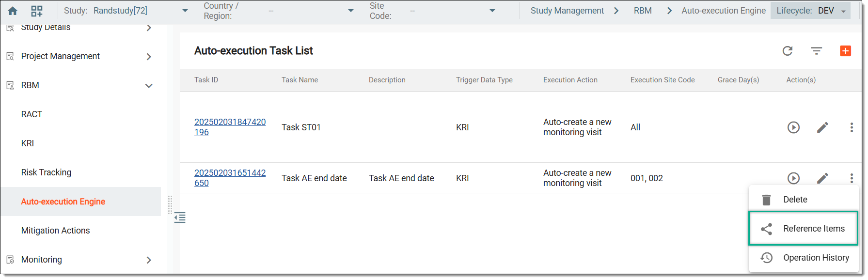Click Auto-execution Engine breadcrumb
This screenshot has height=280, width=868.
(724, 11)
